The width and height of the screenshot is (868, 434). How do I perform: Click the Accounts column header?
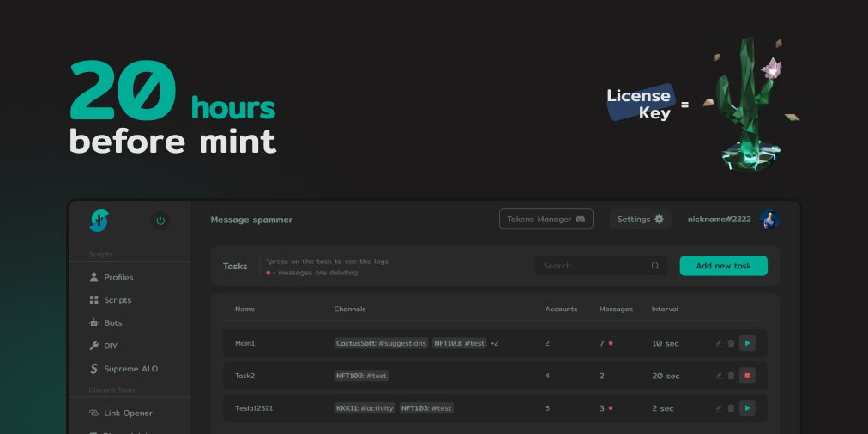tap(561, 309)
